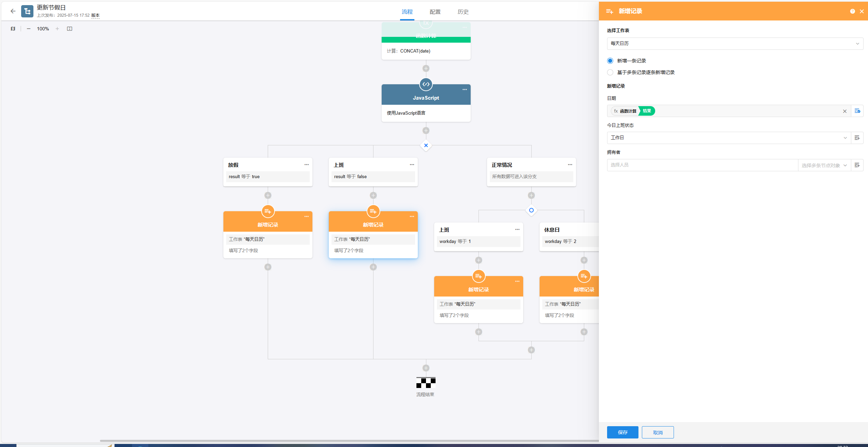Zoom out with the minus icon

click(x=29, y=29)
